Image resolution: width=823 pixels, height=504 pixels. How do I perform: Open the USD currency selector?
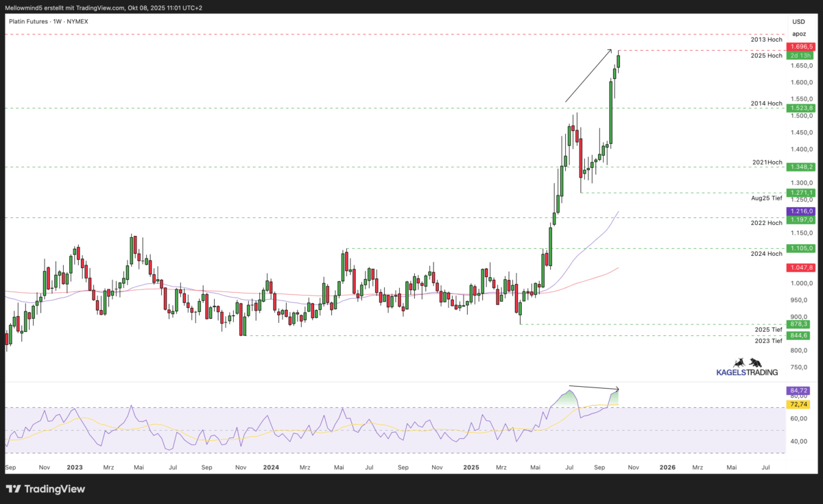click(798, 22)
